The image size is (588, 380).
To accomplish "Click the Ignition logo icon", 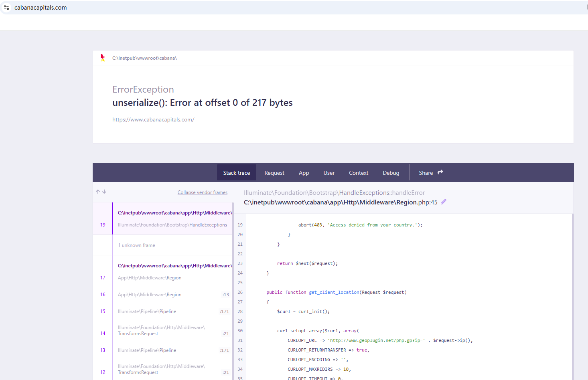I will click(103, 58).
